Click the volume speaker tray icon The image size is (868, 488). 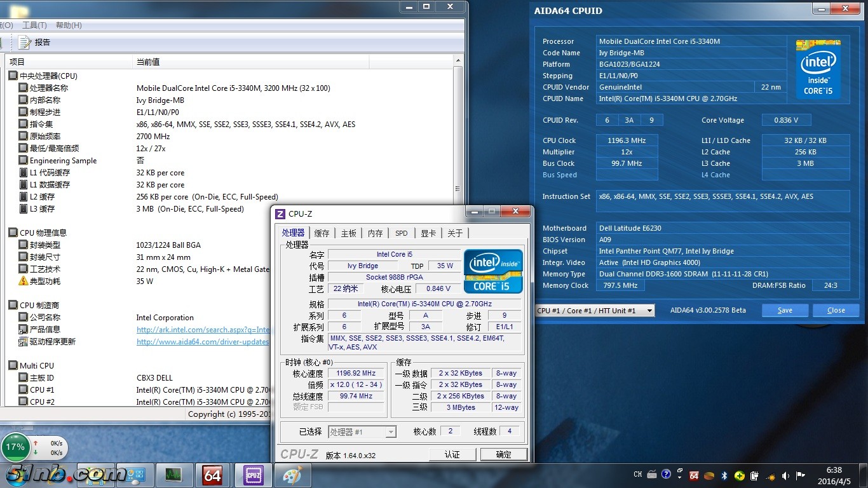pyautogui.click(x=785, y=475)
